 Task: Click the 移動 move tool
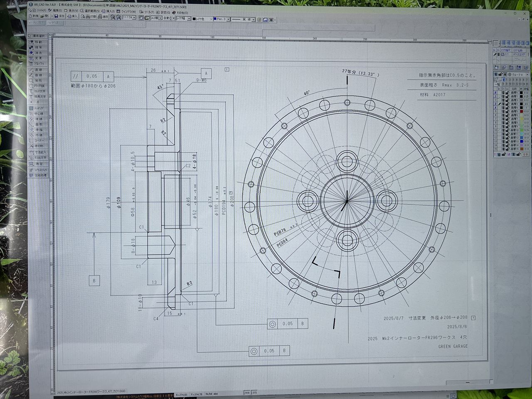click(x=38, y=42)
